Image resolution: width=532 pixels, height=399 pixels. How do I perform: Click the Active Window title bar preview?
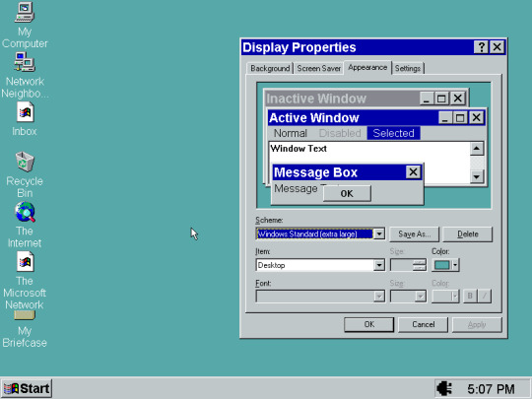353,118
